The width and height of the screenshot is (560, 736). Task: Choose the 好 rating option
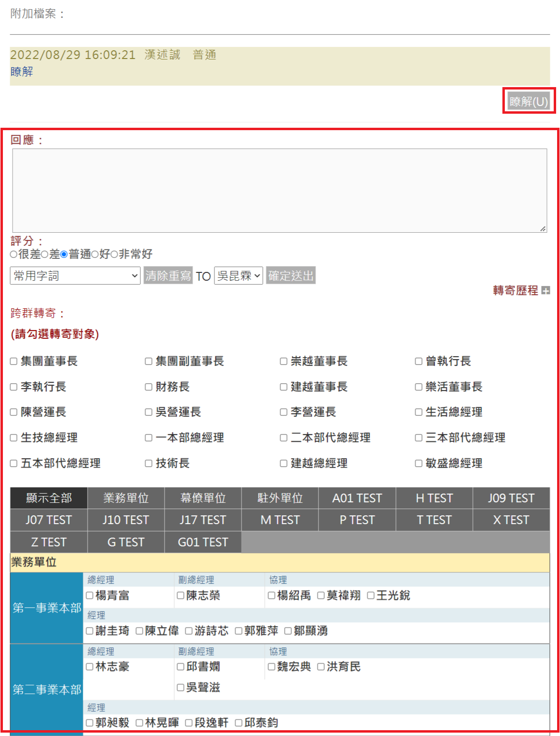(x=95, y=255)
